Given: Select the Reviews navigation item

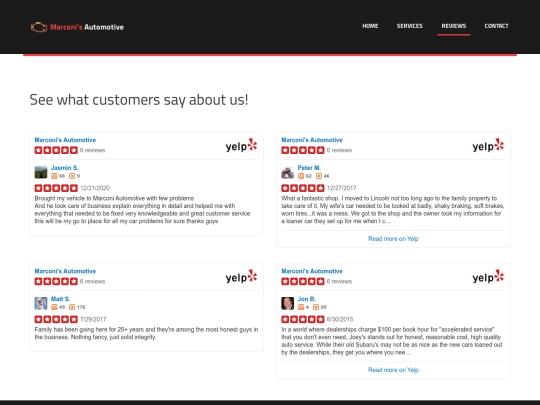Looking at the screenshot, I should coord(454,26).
